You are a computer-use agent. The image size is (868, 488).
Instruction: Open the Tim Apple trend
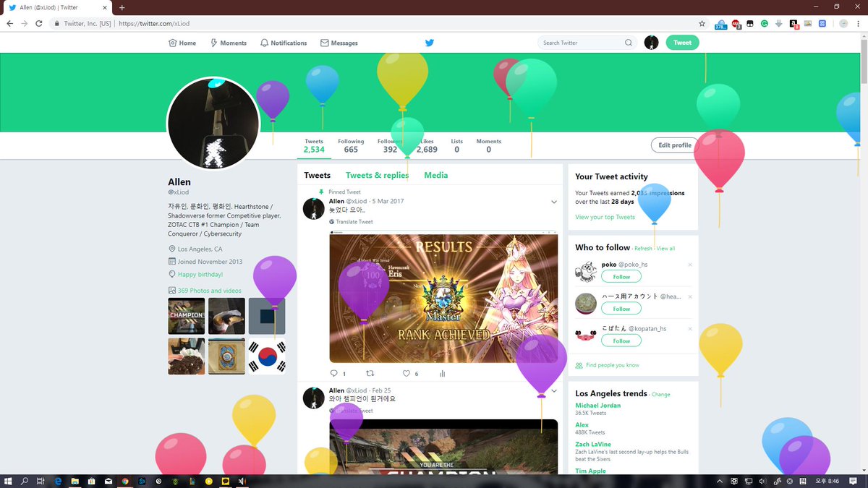coord(591,471)
